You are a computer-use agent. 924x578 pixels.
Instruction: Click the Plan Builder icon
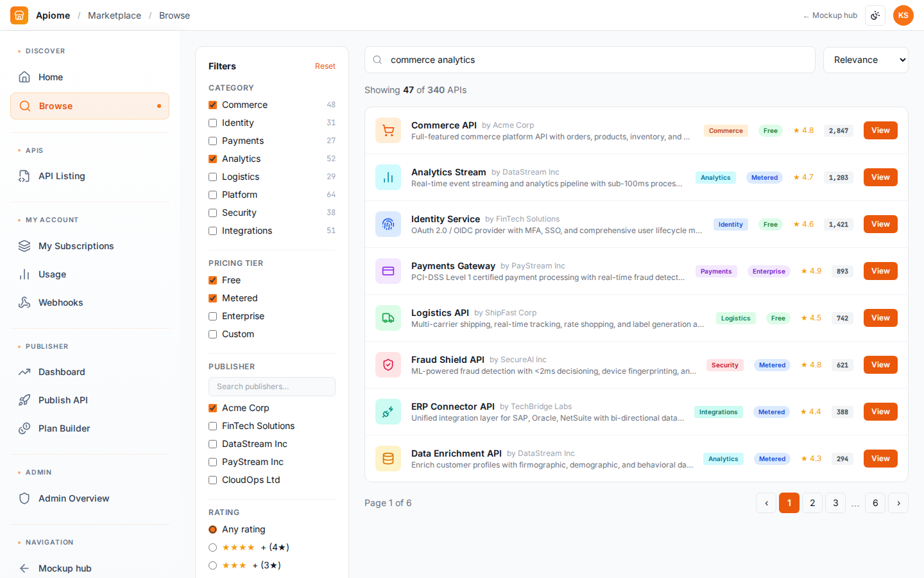24,428
